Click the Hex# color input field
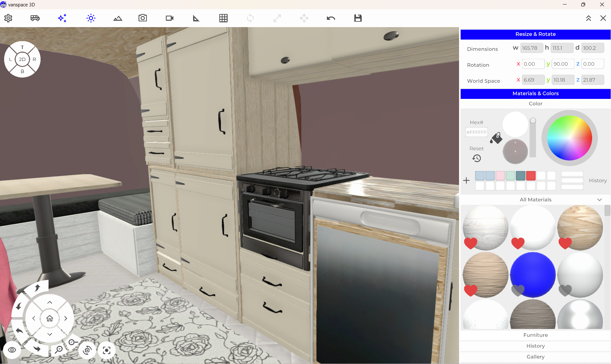611x364 pixels. coord(477,132)
